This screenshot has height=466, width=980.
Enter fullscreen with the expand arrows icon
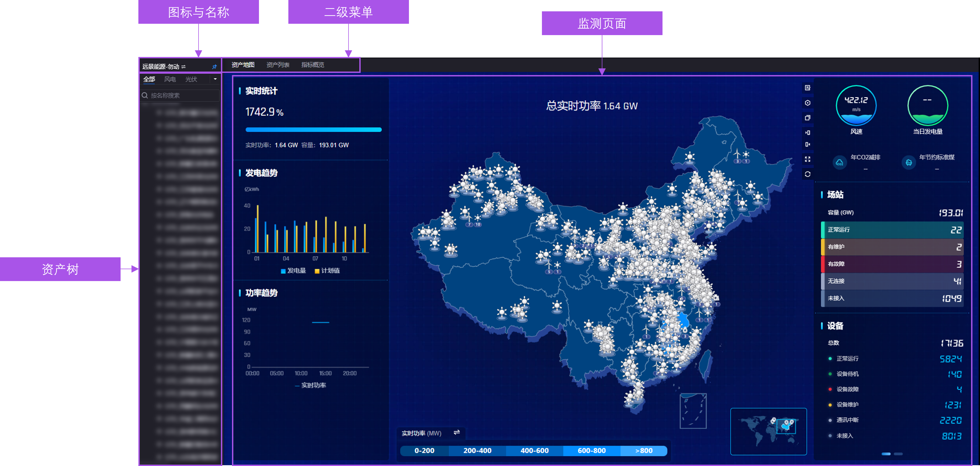point(807,159)
